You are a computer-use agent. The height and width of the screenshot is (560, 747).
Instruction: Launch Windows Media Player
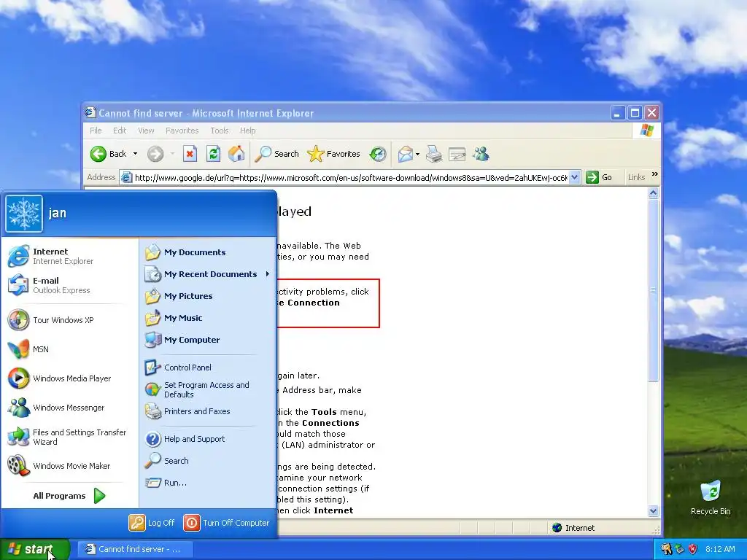pyautogui.click(x=69, y=378)
